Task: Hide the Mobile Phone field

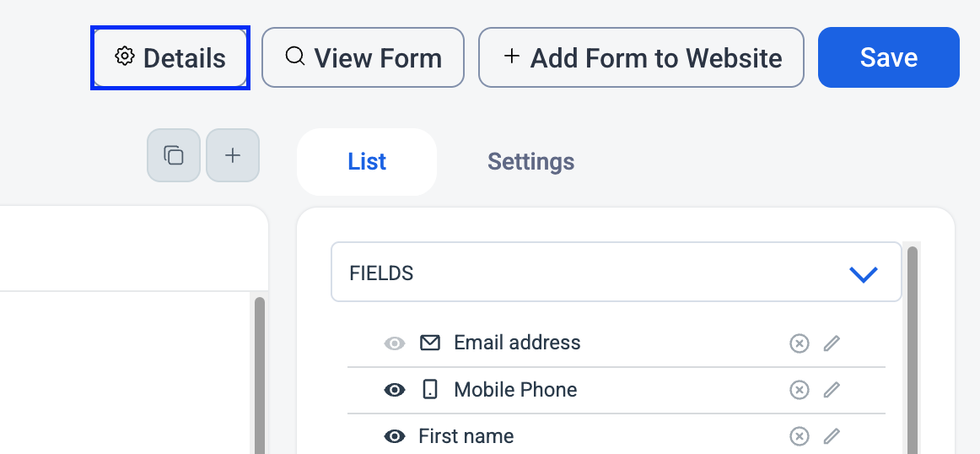Action: (395, 390)
